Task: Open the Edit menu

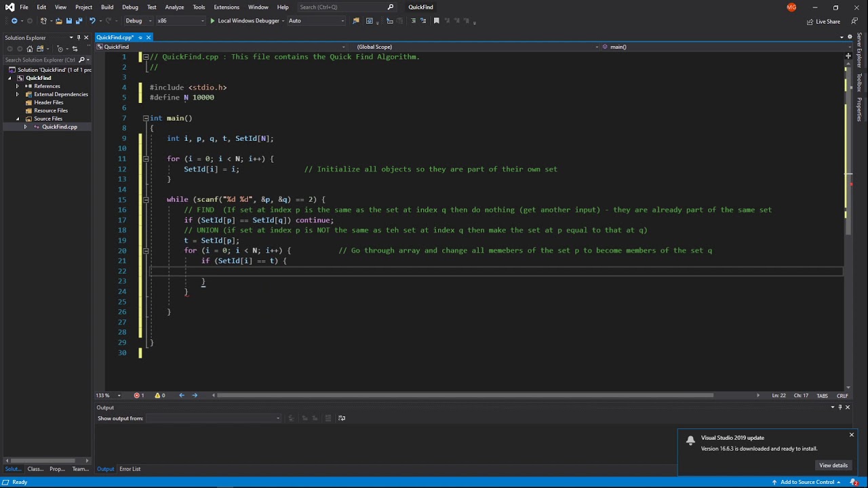Action: [41, 7]
